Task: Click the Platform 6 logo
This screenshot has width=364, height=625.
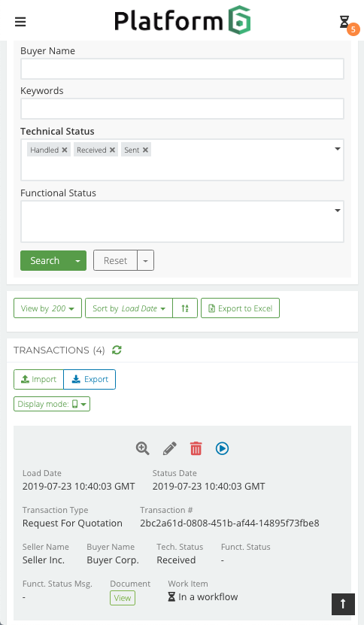Action: point(182,20)
